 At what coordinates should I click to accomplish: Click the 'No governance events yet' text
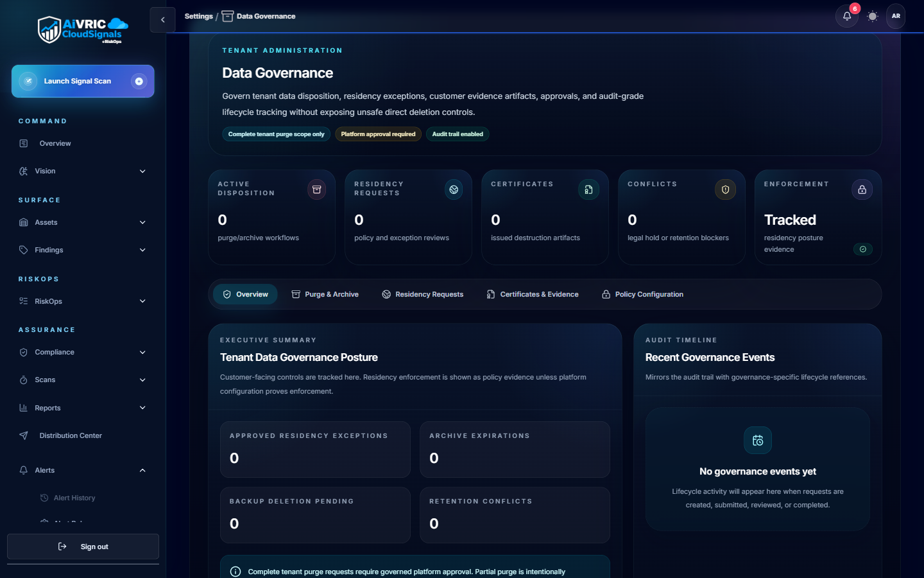coord(758,471)
